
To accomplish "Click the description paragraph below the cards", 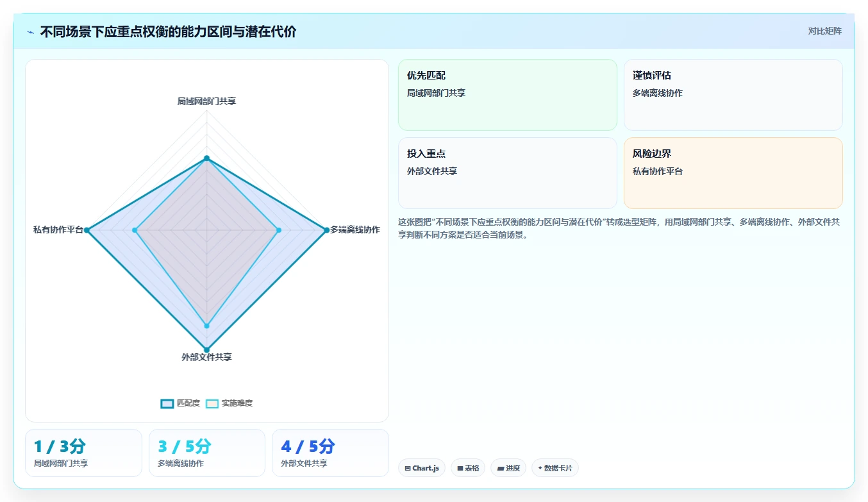I will coord(619,228).
